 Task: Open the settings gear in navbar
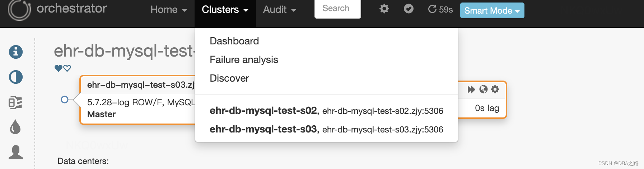point(384,9)
